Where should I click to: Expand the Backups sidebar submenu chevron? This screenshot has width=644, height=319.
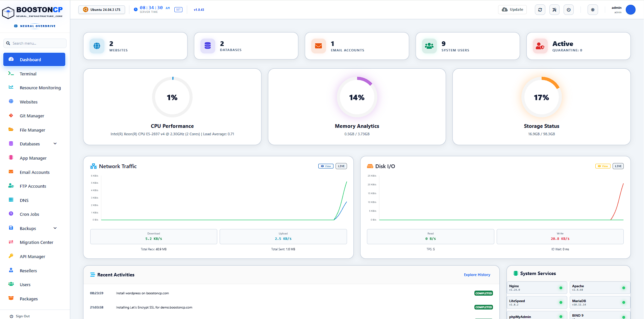[x=55, y=228]
